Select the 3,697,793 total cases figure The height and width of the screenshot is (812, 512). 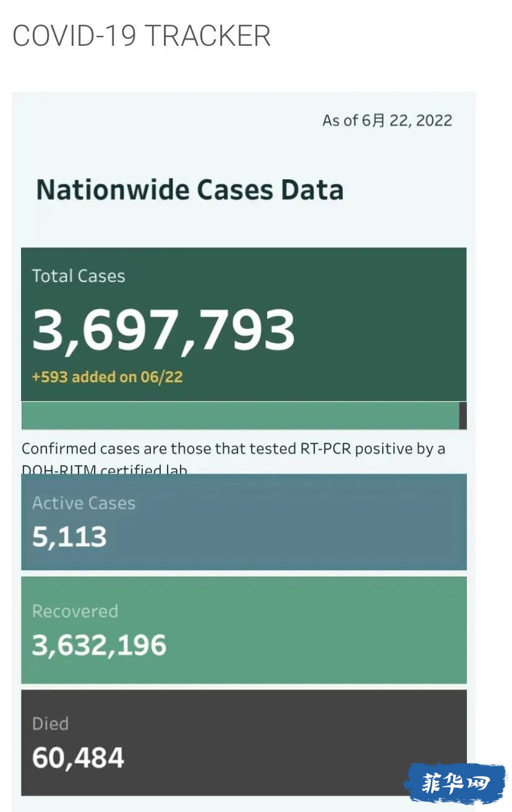(x=164, y=330)
